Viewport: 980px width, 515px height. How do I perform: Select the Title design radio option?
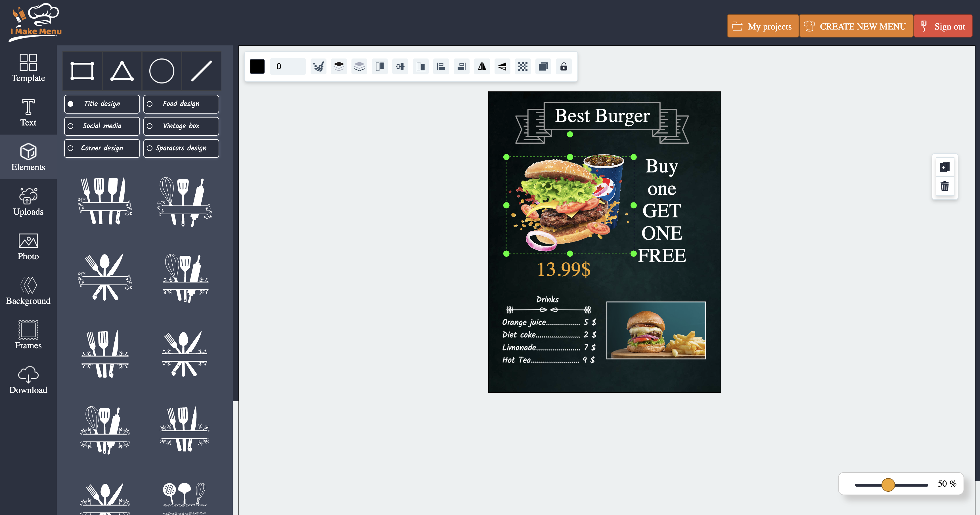coord(102,104)
